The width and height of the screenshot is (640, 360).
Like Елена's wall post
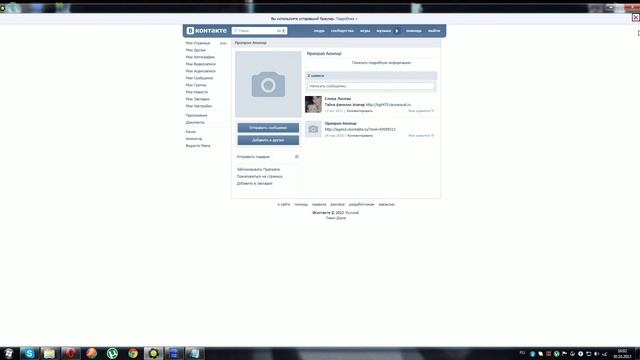(x=421, y=111)
